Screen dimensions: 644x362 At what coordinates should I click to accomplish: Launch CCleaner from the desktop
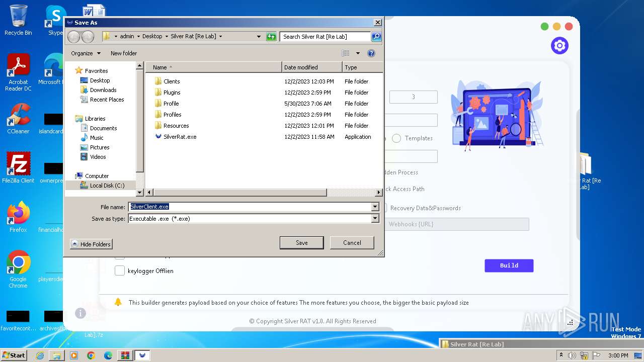18,119
